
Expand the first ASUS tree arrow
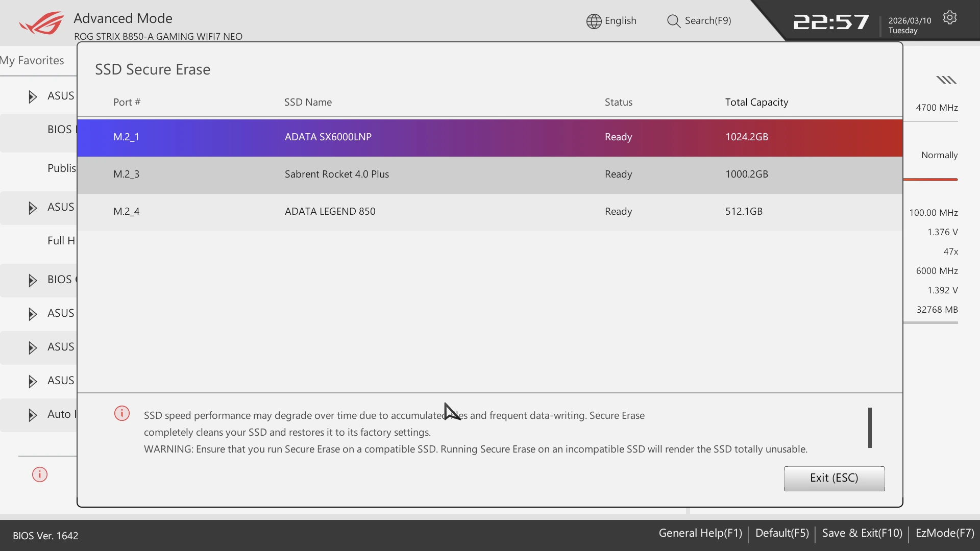(x=33, y=96)
